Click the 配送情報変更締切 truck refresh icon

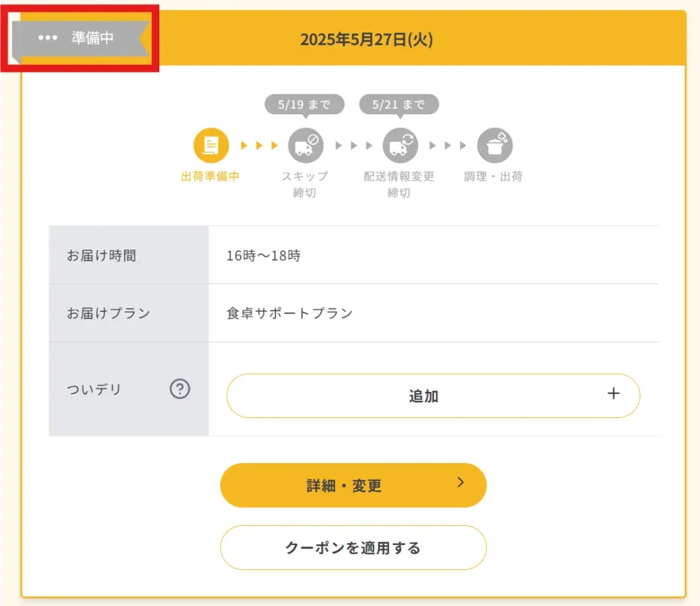pos(399,144)
